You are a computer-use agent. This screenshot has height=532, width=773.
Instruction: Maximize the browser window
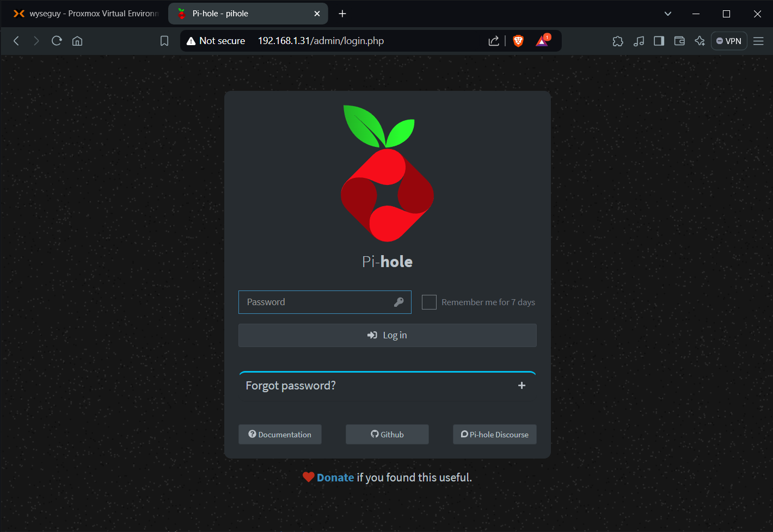point(726,14)
